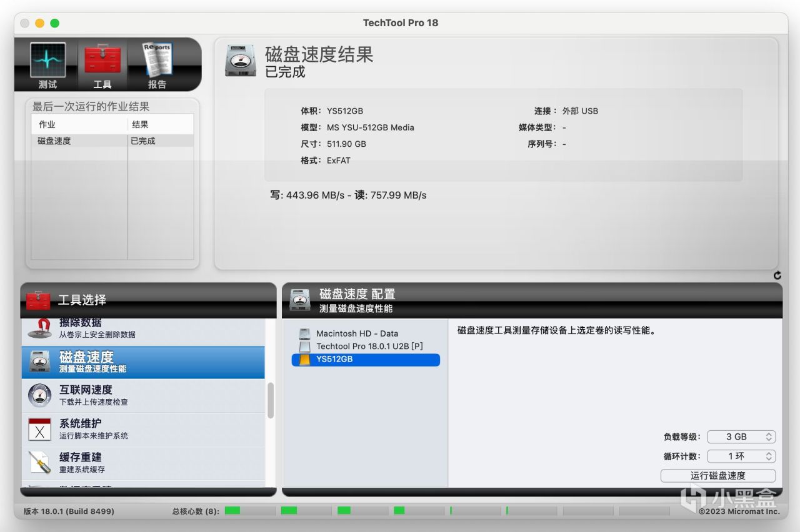Click the refresh arrow icon below results panel

[777, 275]
